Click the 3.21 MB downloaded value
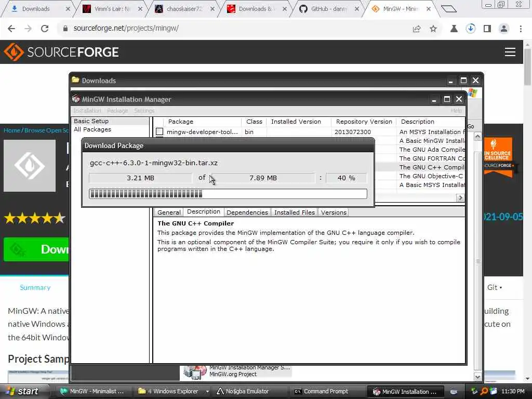The height and width of the screenshot is (399, 532). click(140, 178)
